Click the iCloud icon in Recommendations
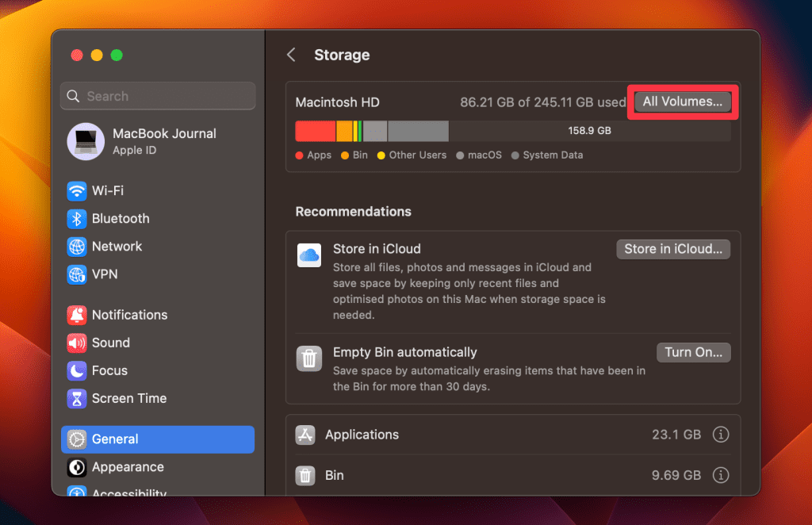This screenshot has width=812, height=525. point(308,255)
